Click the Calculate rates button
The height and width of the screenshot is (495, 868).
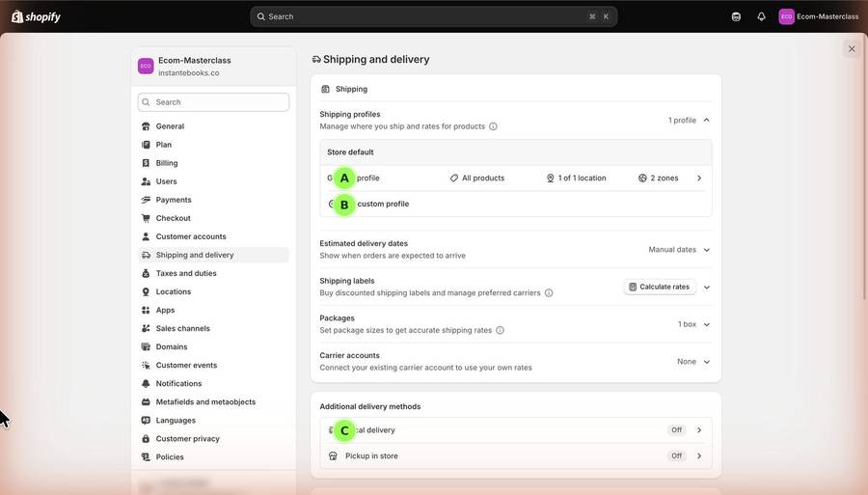660,287
